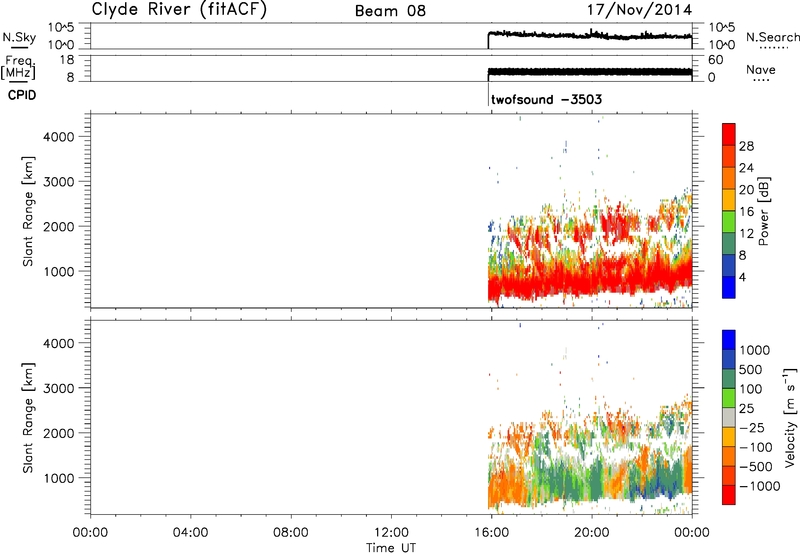The height and width of the screenshot is (554, 800).
Task: Click the 'Nave' legend label
Action: coord(761,69)
